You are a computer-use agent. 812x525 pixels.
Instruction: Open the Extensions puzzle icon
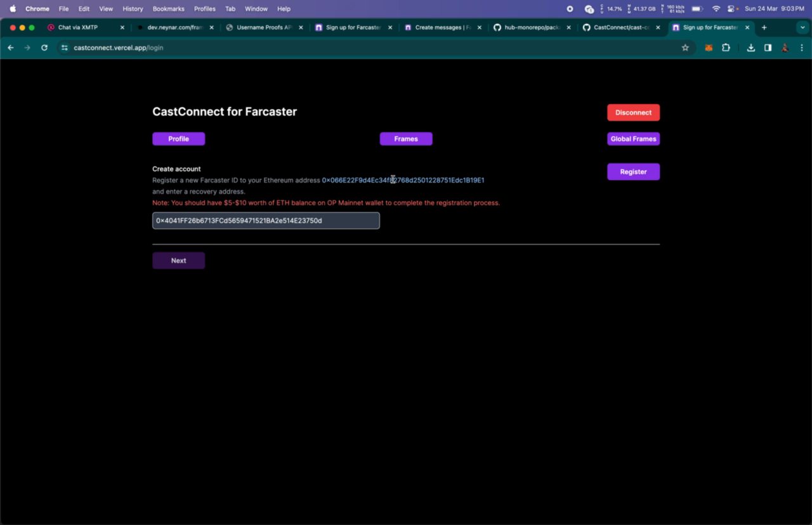coord(726,48)
